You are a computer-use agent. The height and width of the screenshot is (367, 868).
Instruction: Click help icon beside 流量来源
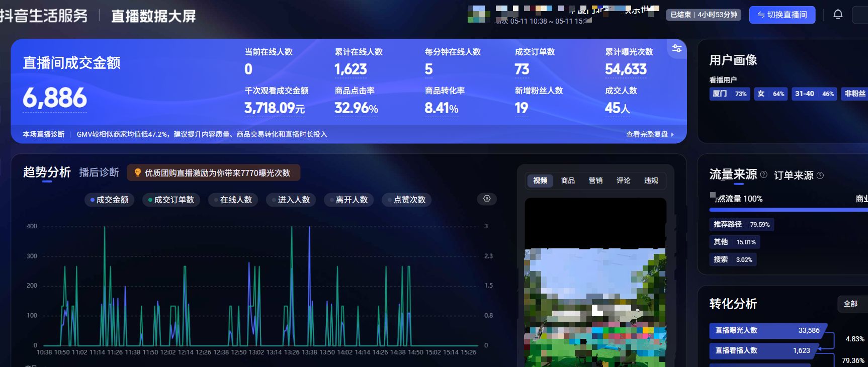pyautogui.click(x=764, y=174)
